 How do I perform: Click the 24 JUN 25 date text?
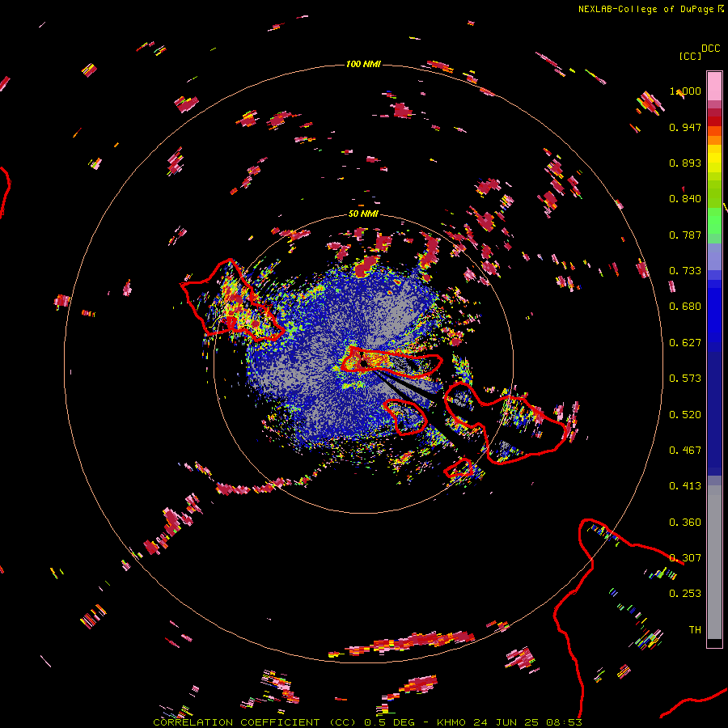[x=506, y=722]
